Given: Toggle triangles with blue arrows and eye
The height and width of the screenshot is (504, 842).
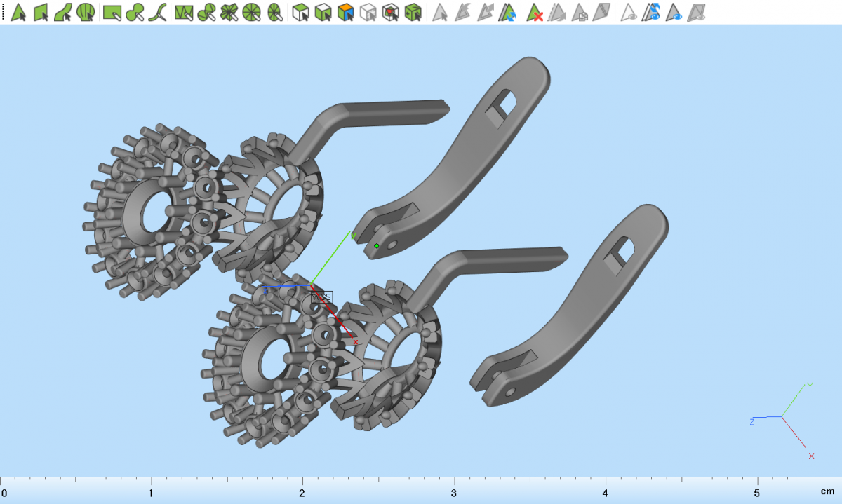Looking at the screenshot, I should click(653, 12).
